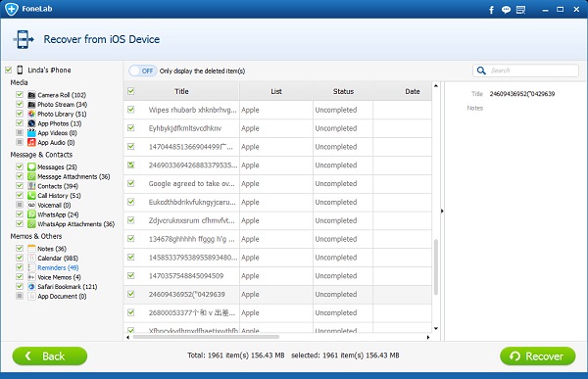Uncheck the Reminders checkbox
588x379 pixels.
[20, 267]
